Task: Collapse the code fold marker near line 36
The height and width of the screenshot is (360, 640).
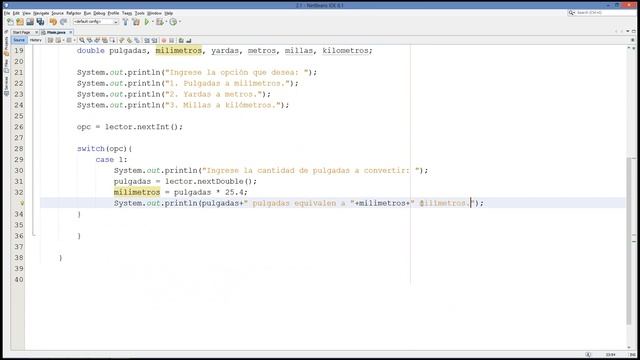Action: (x=34, y=234)
